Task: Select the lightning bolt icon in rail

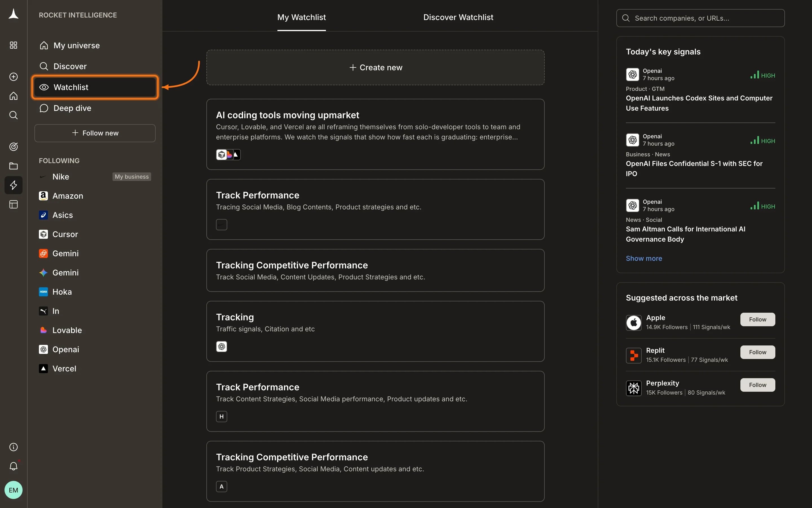Action: [x=14, y=185]
